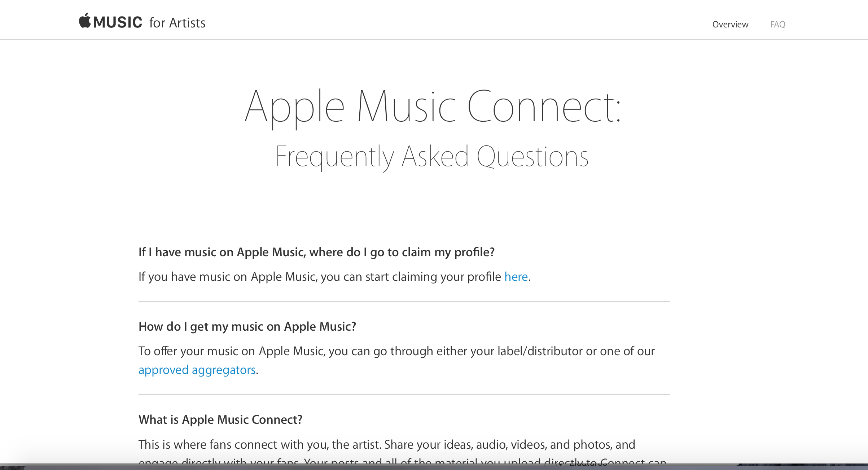The width and height of the screenshot is (868, 470).
Task: Click the dark strip at the bottom screen edge
Action: [434, 467]
